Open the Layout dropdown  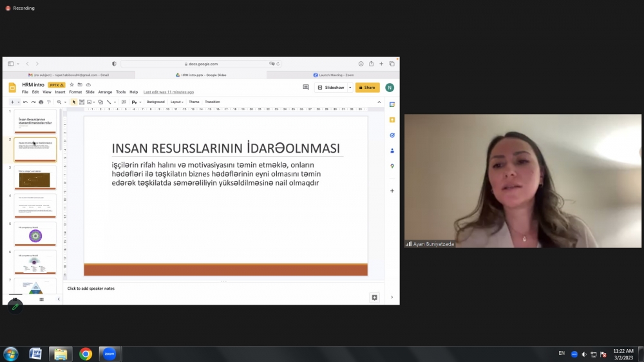click(176, 102)
